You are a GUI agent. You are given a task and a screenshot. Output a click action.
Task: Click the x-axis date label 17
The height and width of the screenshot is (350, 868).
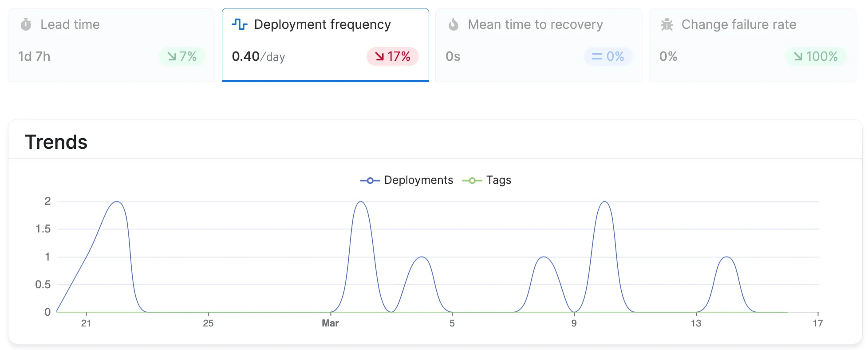[x=818, y=323]
